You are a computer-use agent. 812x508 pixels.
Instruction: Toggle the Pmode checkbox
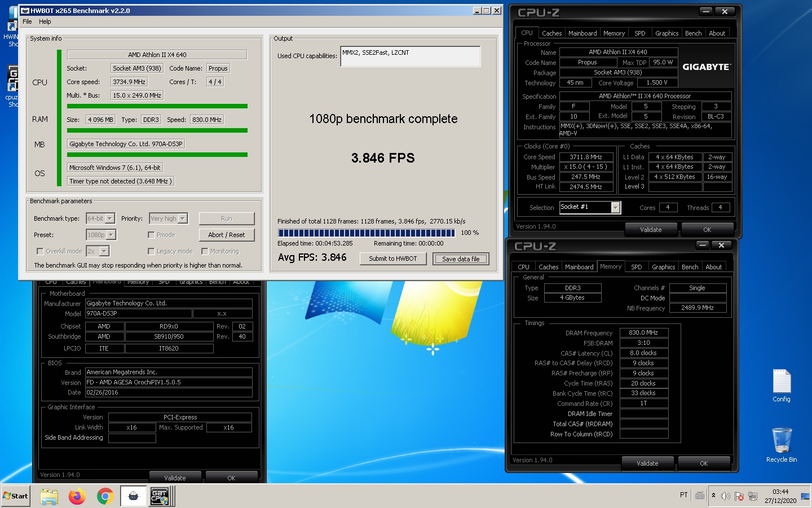click(151, 235)
